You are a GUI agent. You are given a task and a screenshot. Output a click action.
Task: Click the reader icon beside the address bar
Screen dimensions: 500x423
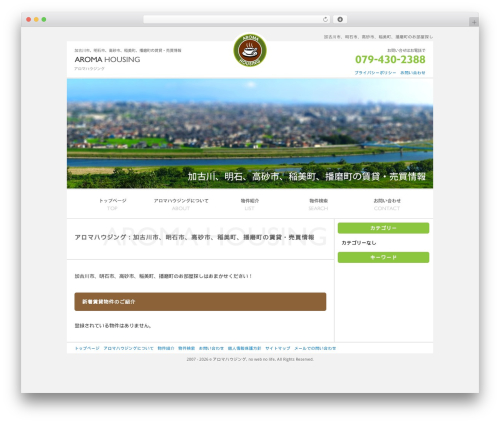[x=340, y=19]
